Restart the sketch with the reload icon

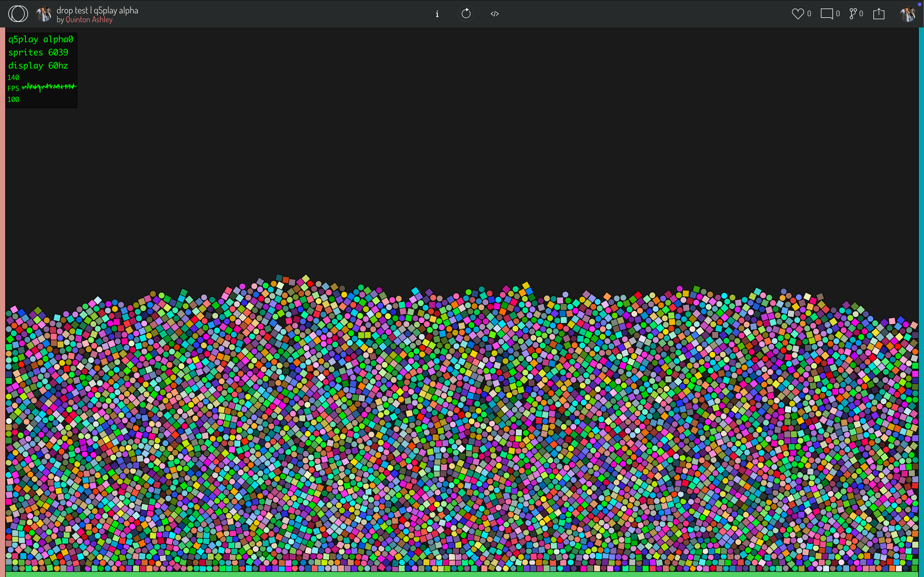466,14
